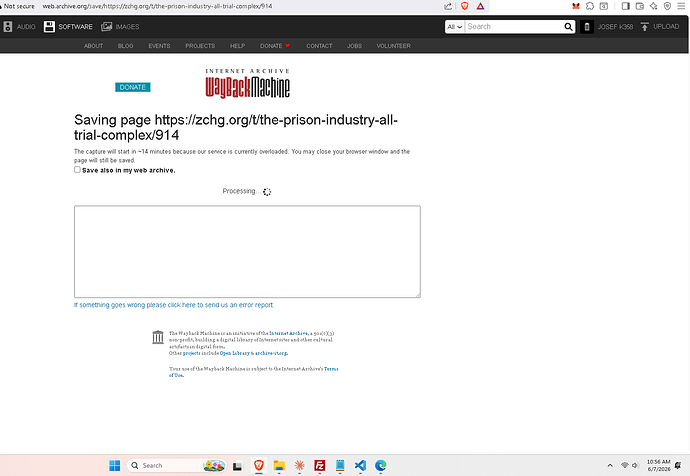Open the Images section icon
Image resolution: width=690 pixels, height=476 pixels.
pos(106,27)
